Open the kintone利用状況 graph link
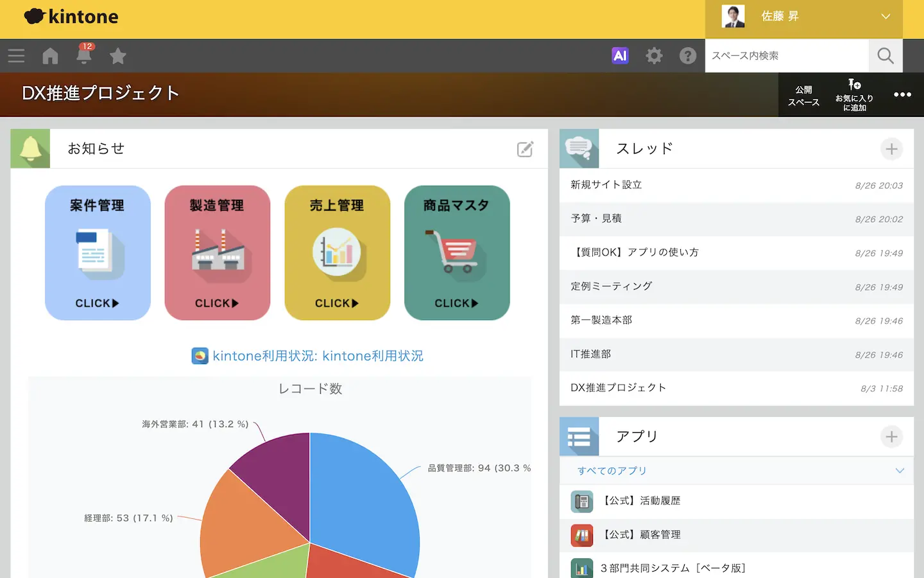This screenshot has height=578, width=924. (x=318, y=356)
